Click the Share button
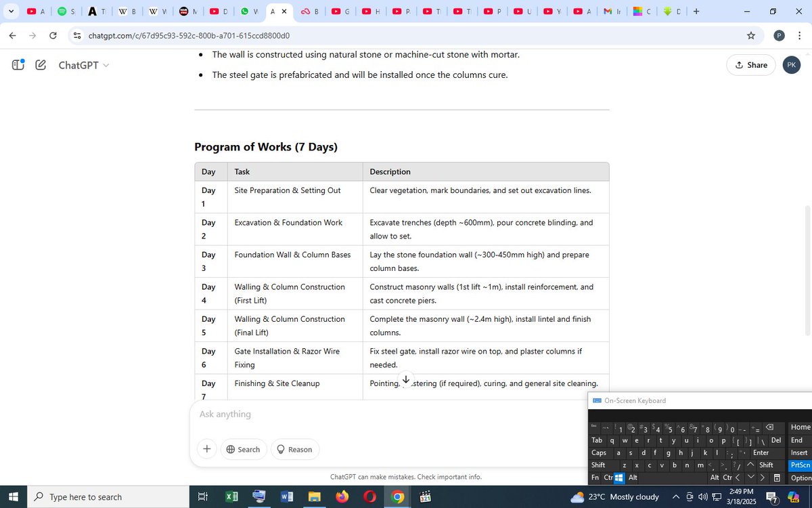The width and height of the screenshot is (812, 508). click(750, 65)
